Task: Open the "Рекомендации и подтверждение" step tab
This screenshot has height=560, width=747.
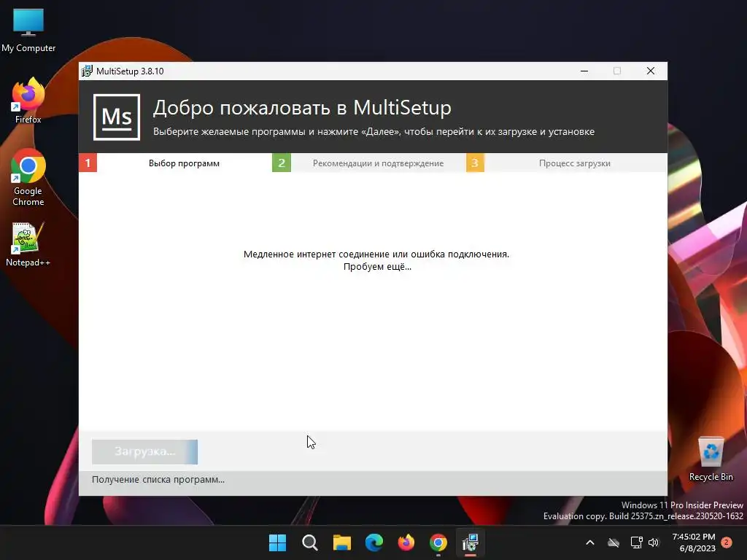Action: coord(378,163)
